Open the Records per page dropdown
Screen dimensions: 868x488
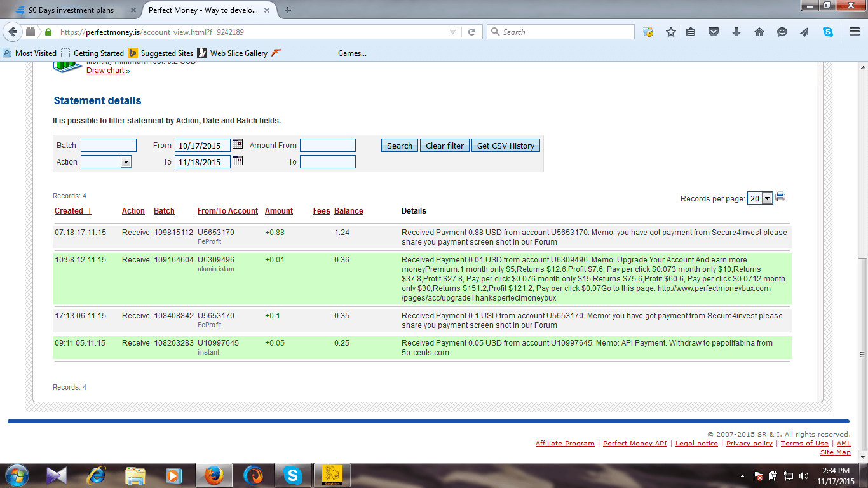pos(766,198)
